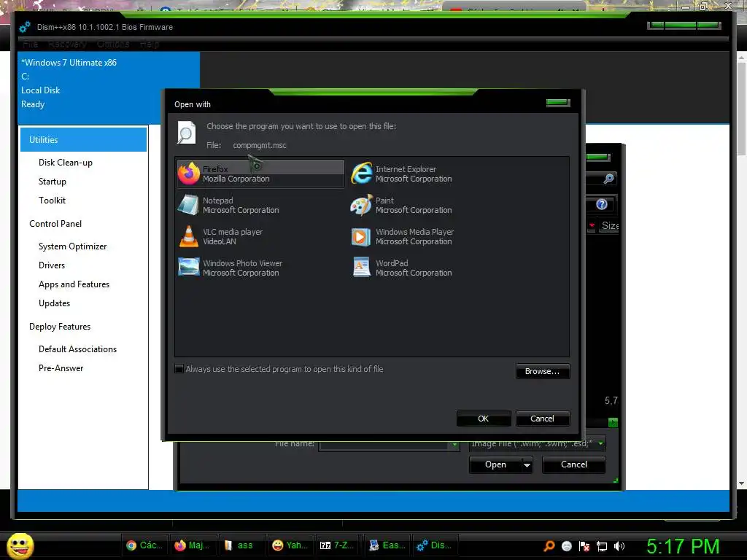Select the WordPad program icon
The height and width of the screenshot is (560, 747).
[x=362, y=267]
